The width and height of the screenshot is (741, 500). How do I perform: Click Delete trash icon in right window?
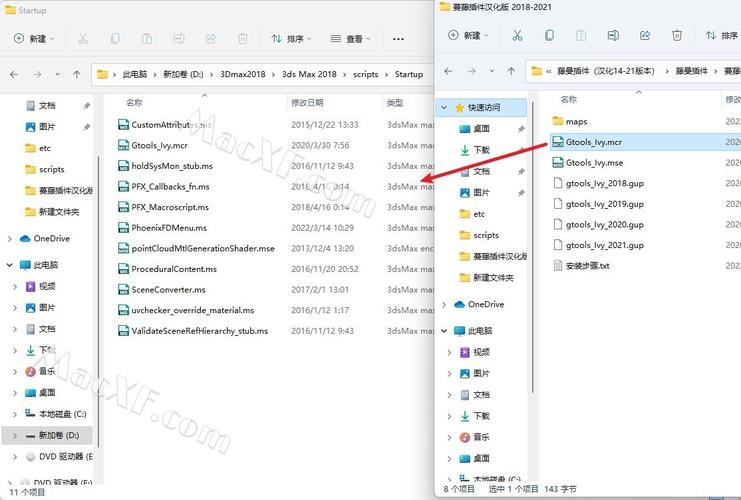point(677,35)
